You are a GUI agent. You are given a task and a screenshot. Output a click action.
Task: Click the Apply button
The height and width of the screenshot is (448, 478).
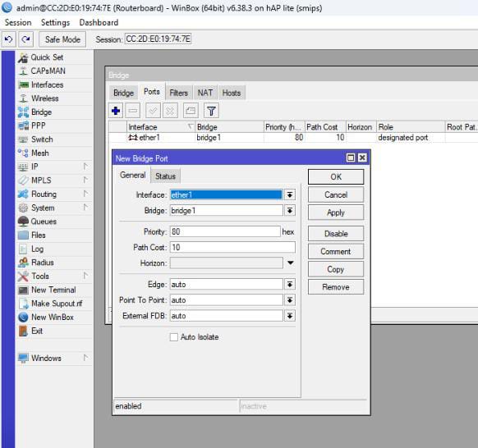[x=336, y=213]
